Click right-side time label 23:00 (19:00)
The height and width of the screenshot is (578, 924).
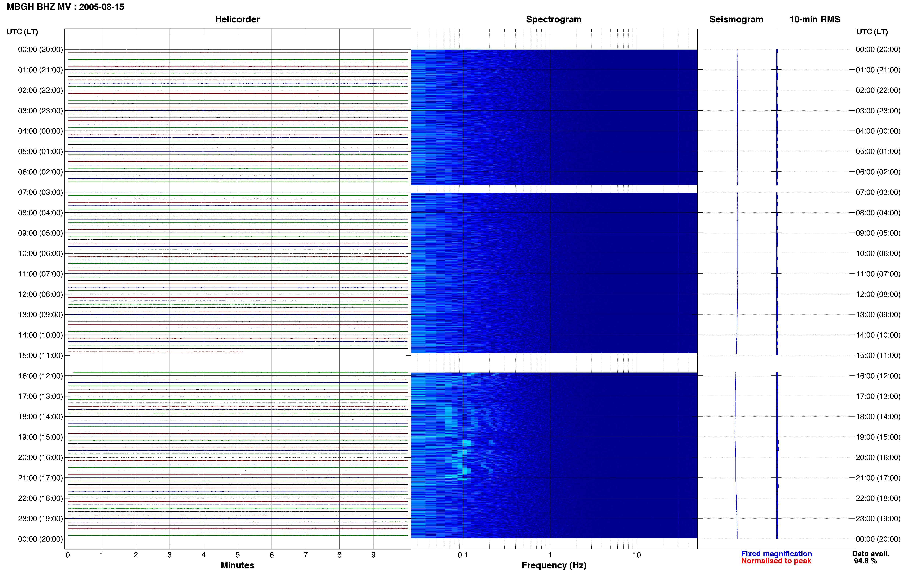[878, 519]
